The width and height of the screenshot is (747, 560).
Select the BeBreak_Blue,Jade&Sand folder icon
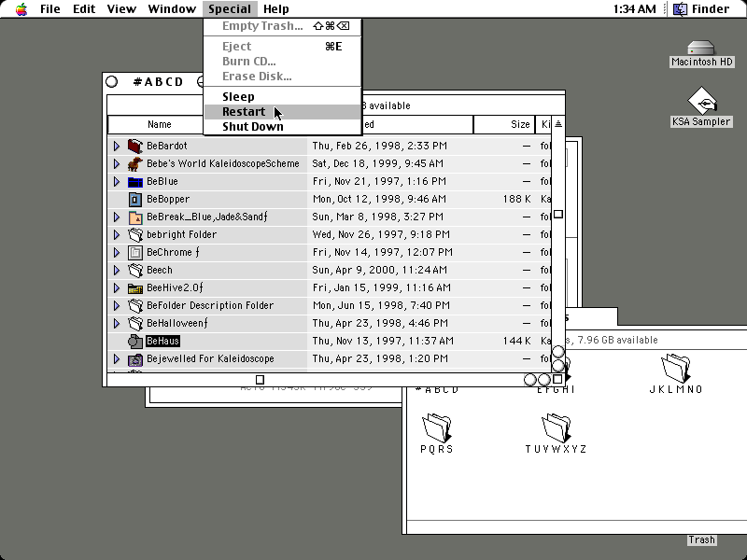(135, 217)
